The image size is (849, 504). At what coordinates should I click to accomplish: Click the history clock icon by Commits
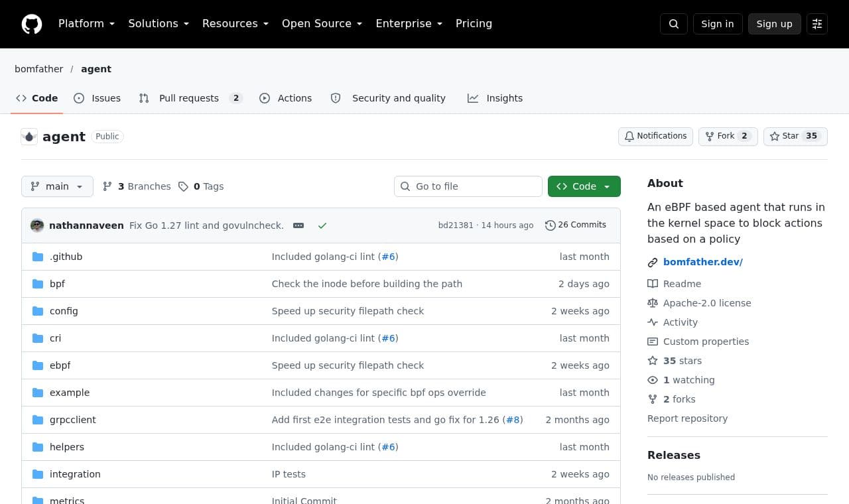(x=550, y=225)
